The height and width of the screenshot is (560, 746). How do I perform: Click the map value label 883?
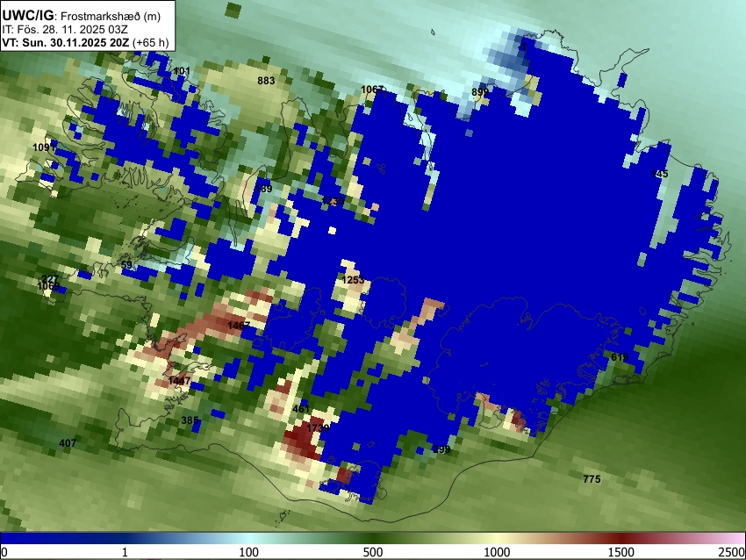pyautogui.click(x=266, y=81)
